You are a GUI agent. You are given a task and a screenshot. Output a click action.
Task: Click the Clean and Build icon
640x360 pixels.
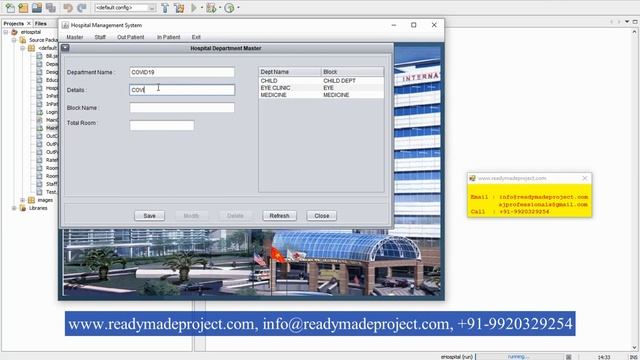(179, 7)
